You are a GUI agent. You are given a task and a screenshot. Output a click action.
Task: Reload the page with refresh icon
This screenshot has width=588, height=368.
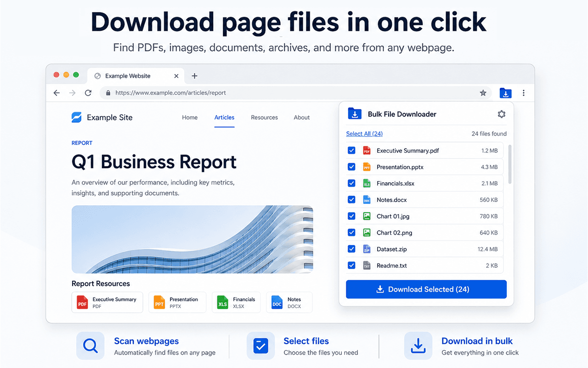(88, 93)
